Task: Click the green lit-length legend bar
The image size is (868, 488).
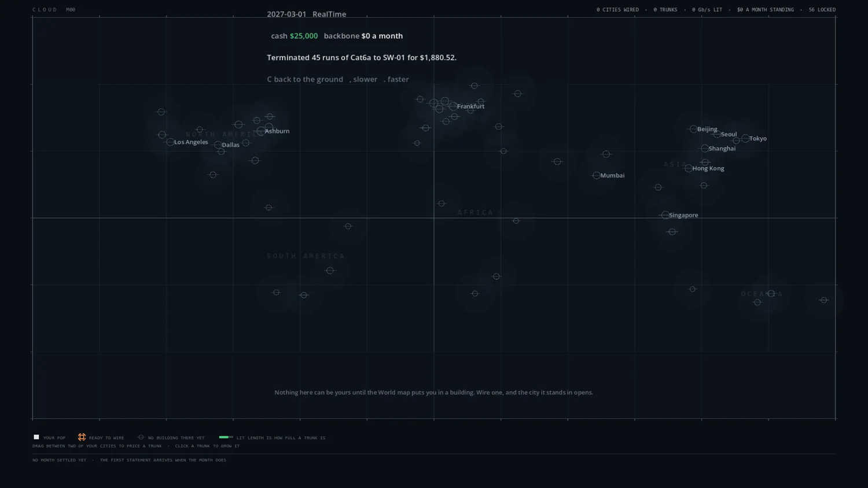Action: 226,437
